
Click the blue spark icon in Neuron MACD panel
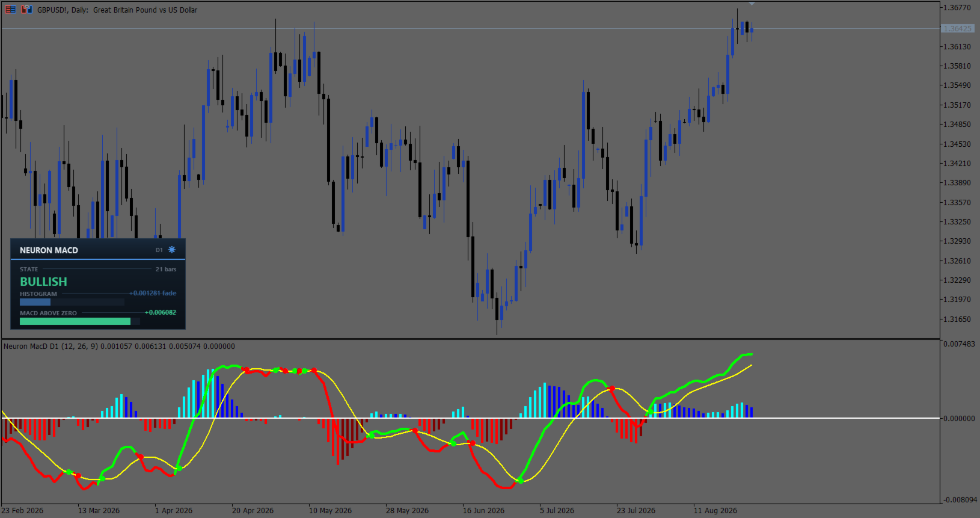click(x=172, y=250)
